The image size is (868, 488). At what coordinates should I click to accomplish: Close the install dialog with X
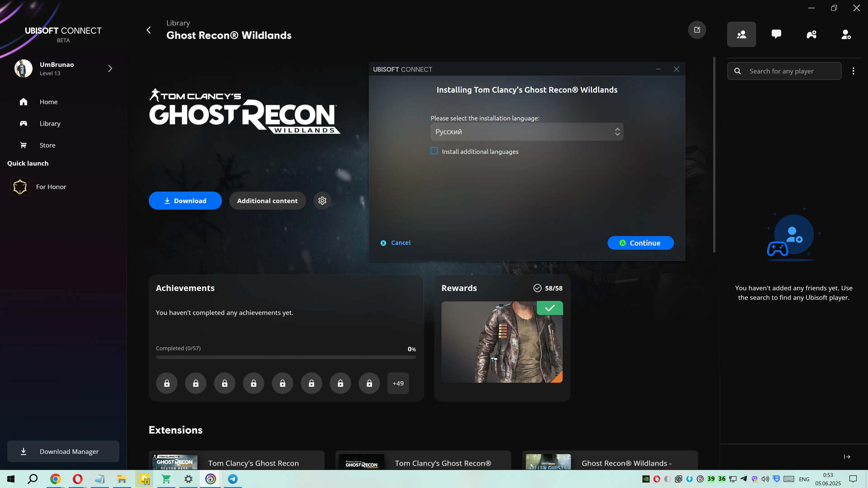click(676, 69)
